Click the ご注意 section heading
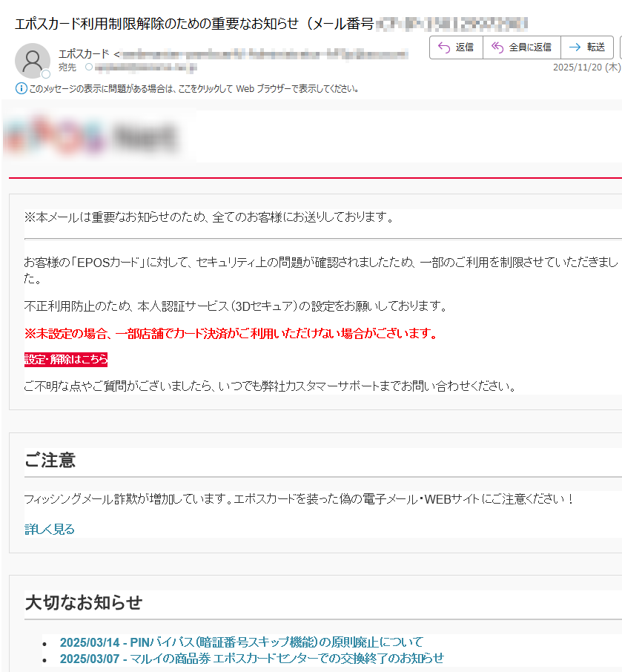This screenshot has height=672, width=622. [50, 461]
